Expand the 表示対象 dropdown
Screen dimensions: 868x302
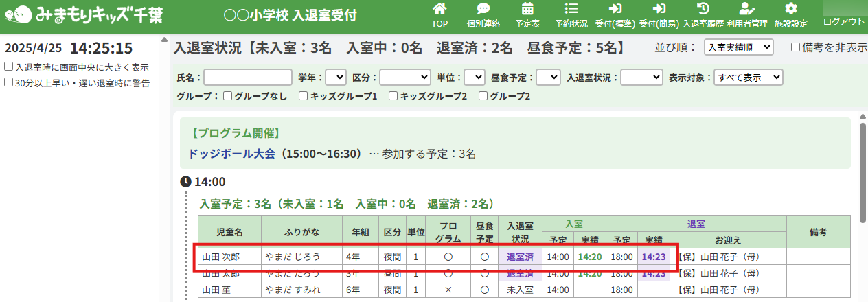[748, 78]
